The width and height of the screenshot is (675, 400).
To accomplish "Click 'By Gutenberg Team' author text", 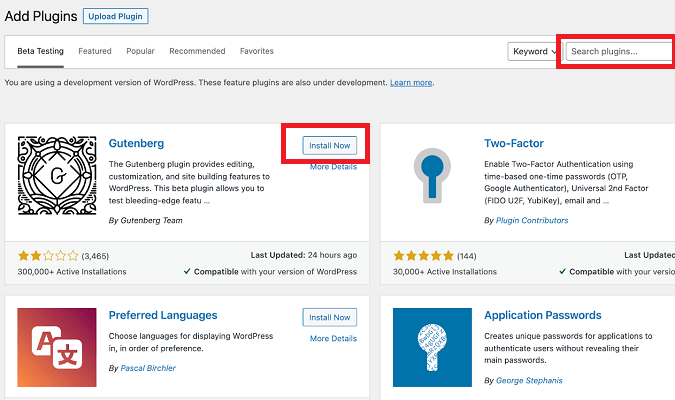I will [146, 220].
